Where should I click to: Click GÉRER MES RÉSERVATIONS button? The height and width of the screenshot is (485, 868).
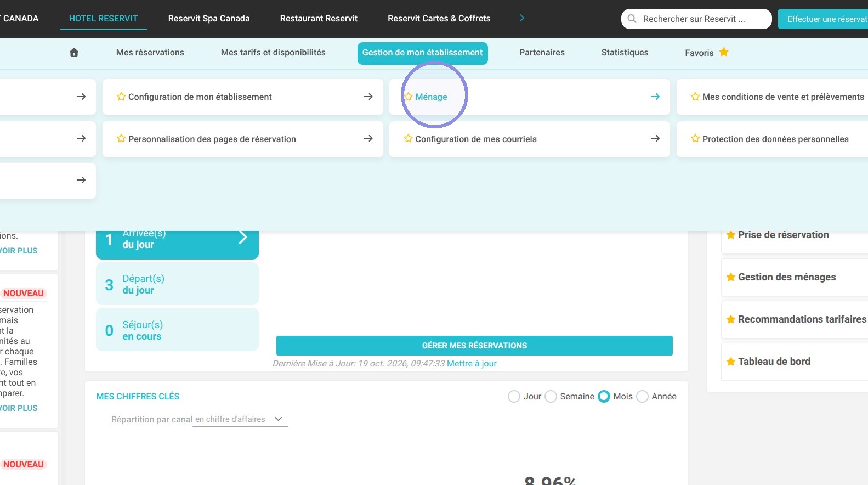click(474, 346)
